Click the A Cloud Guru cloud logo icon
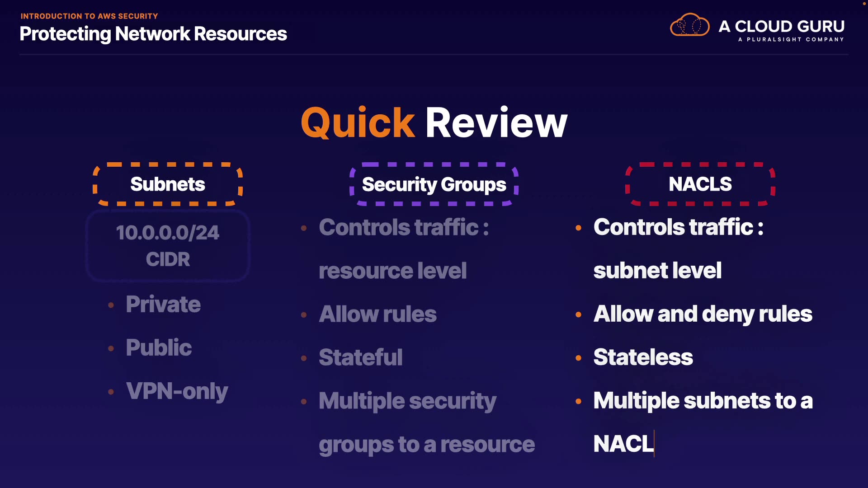The height and width of the screenshot is (488, 868). (x=689, y=25)
